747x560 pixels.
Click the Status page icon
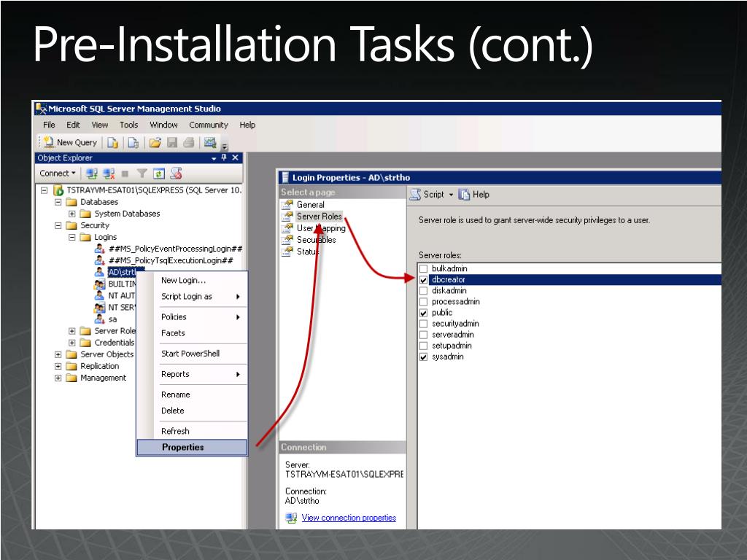287,252
